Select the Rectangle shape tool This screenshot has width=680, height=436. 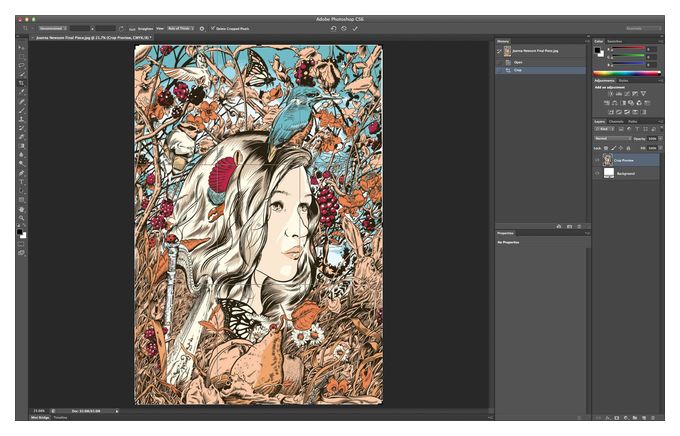(21, 200)
